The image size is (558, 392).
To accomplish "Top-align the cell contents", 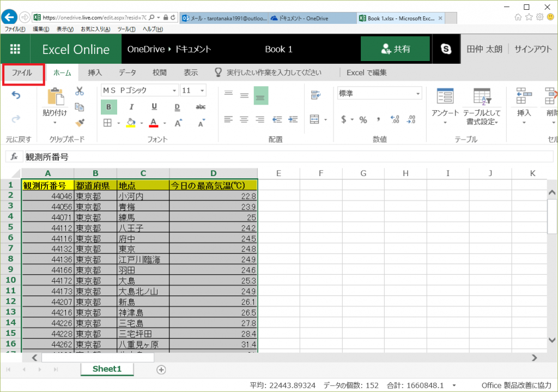I will [x=228, y=93].
